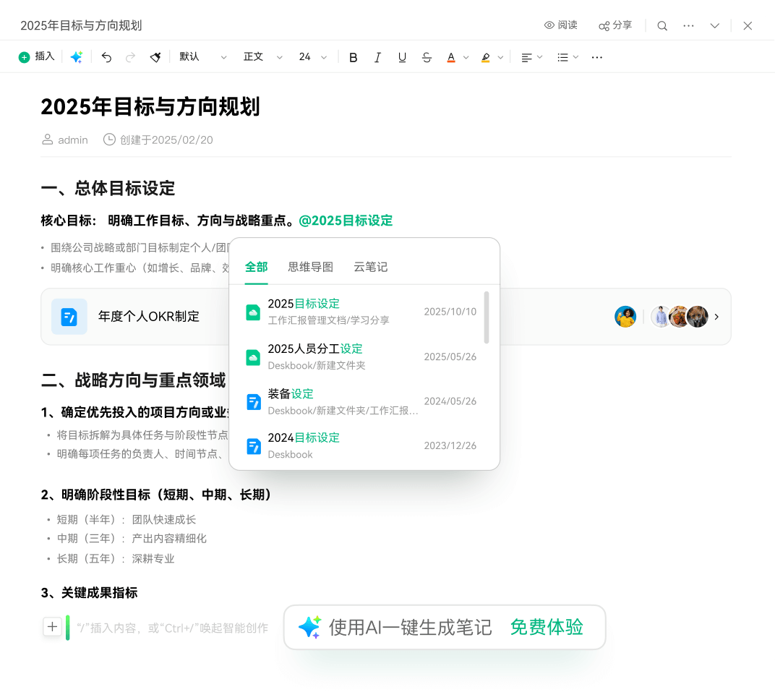Undo the last edit
This screenshot has width=775, height=700.
coord(106,57)
